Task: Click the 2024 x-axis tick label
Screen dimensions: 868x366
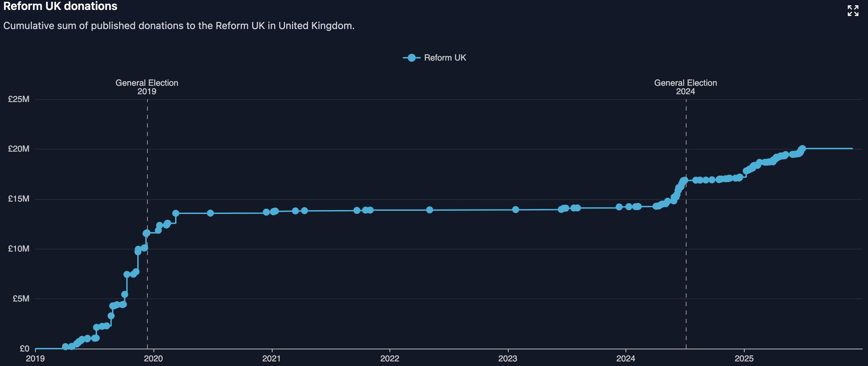Action: coord(626,358)
